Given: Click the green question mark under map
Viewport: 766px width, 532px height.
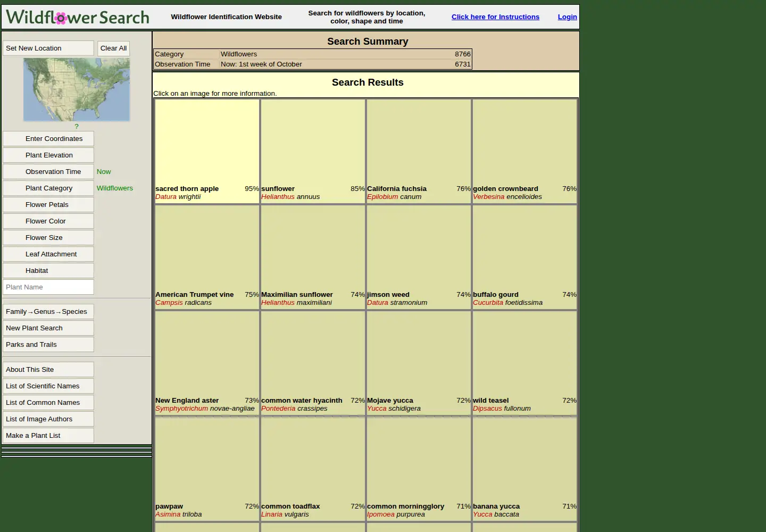Looking at the screenshot, I should pos(77,127).
